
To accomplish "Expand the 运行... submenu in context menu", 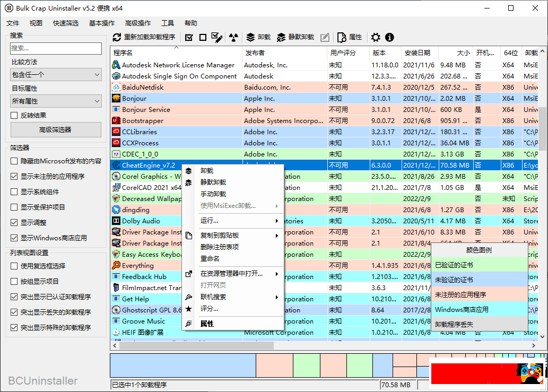I will tap(233, 221).
